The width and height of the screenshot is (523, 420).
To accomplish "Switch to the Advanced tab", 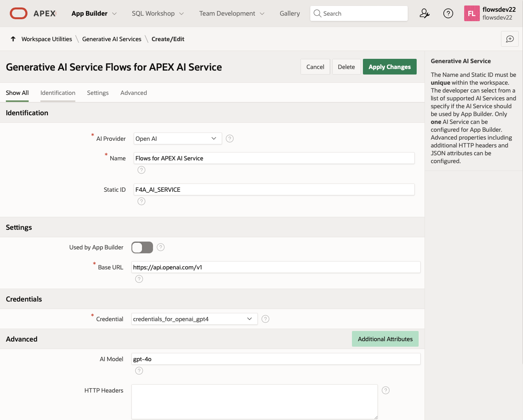I will pos(134,93).
